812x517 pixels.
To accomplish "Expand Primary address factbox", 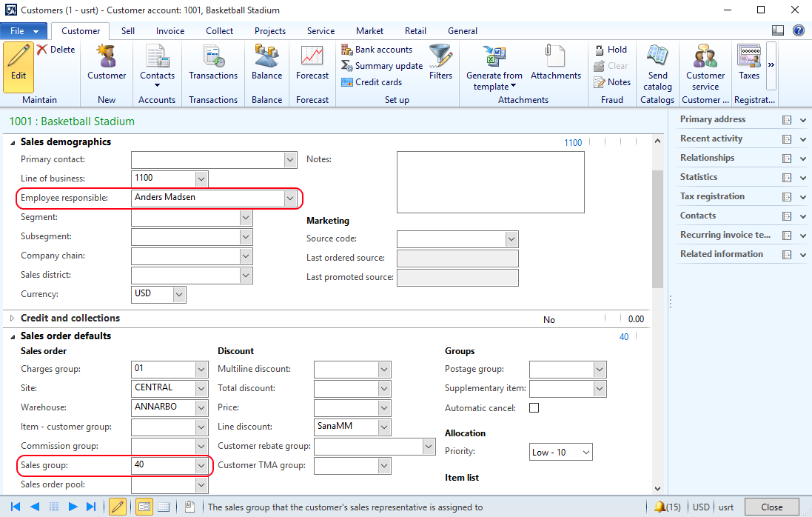I will 802,120.
